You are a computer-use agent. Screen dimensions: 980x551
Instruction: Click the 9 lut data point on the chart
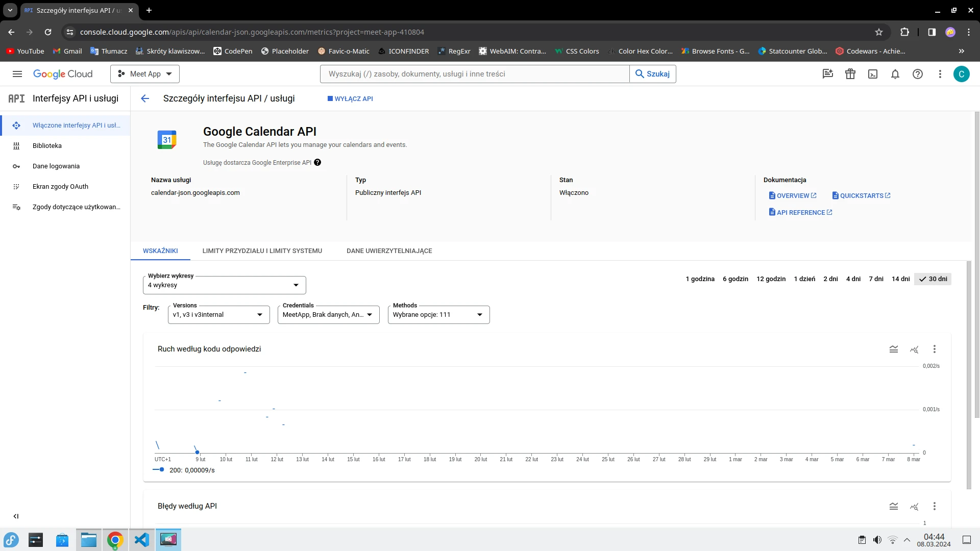tap(197, 452)
